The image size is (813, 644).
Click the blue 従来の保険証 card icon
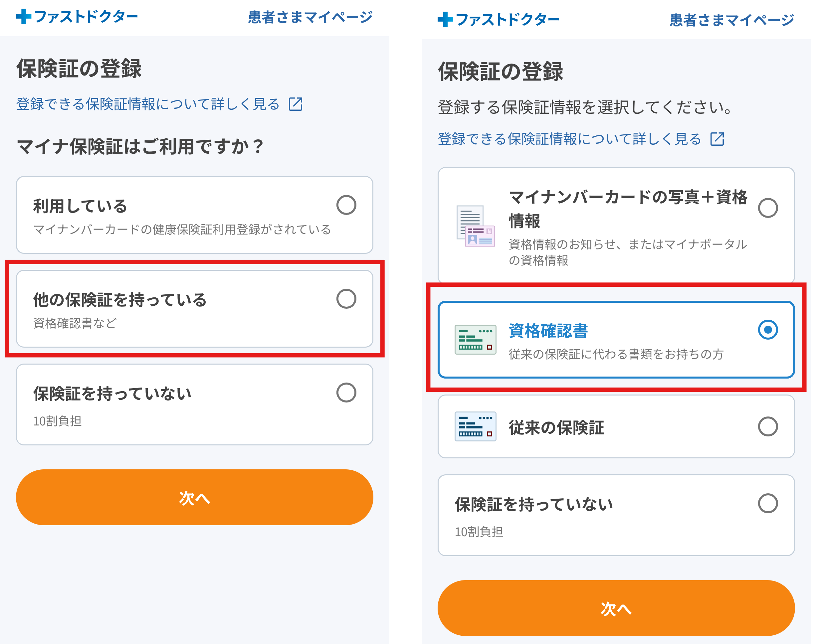click(476, 426)
